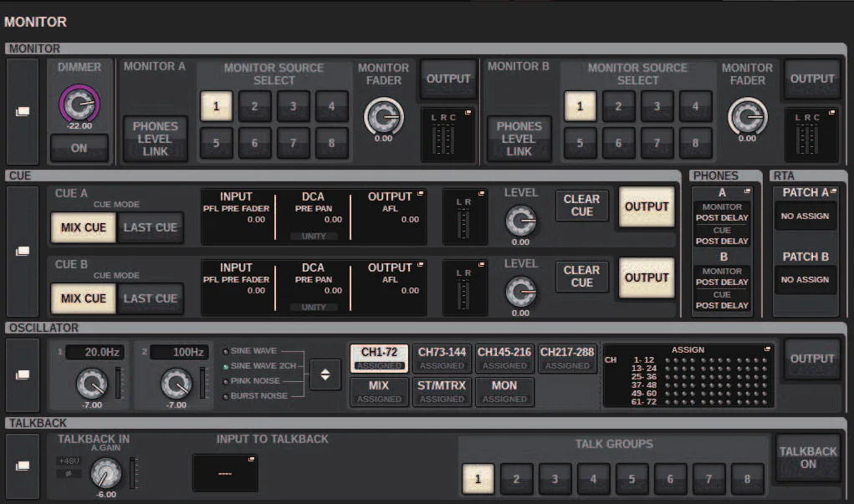The image size is (854, 504).
Task: Select oscillator 1 level knob
Action: click(x=92, y=384)
